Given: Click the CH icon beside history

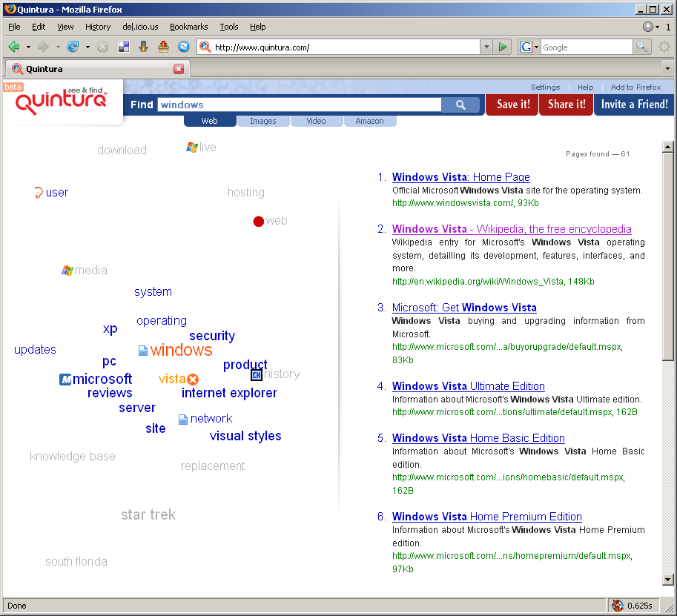Looking at the screenshot, I should [257, 375].
